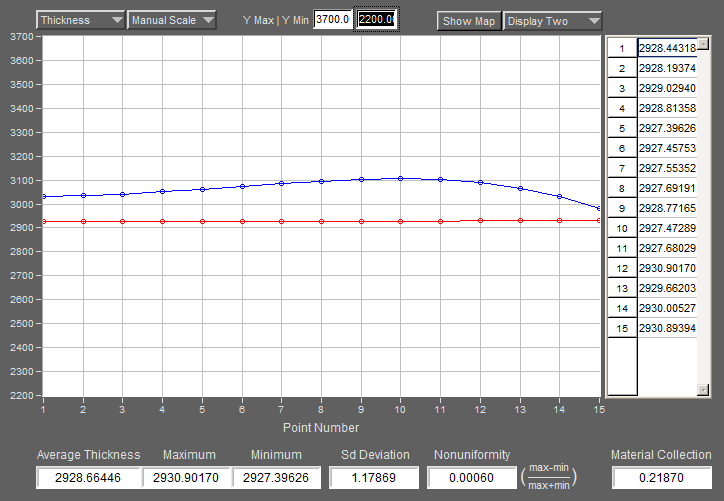Screen dimensions: 724x501
Task: Click the 3700 y-axis tick label
Action: pos(22,36)
